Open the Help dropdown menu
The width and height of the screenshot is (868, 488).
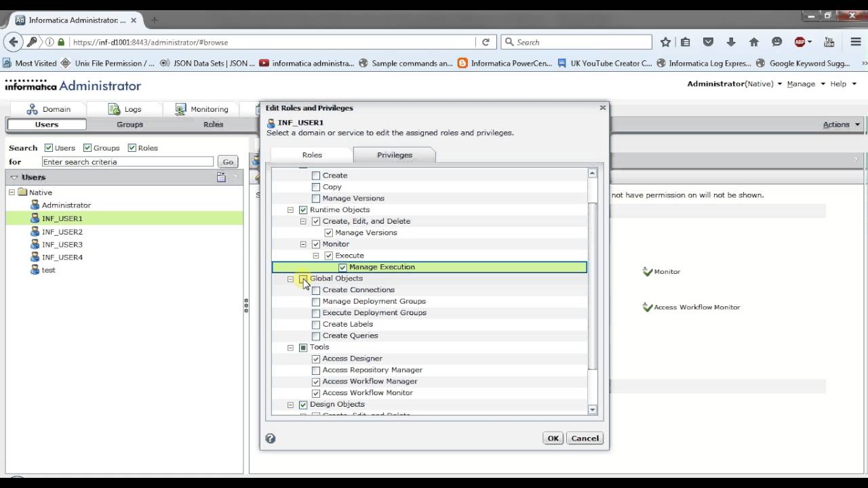[842, 84]
